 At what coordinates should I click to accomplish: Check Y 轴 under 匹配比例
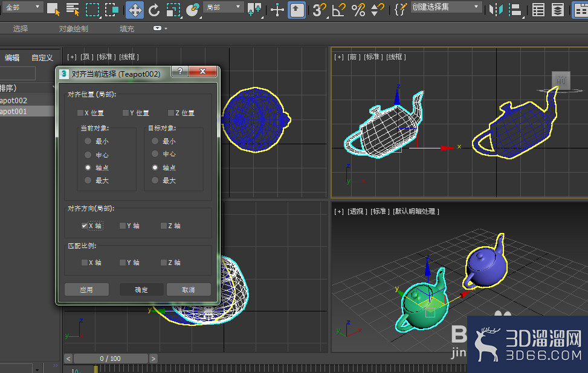point(122,263)
